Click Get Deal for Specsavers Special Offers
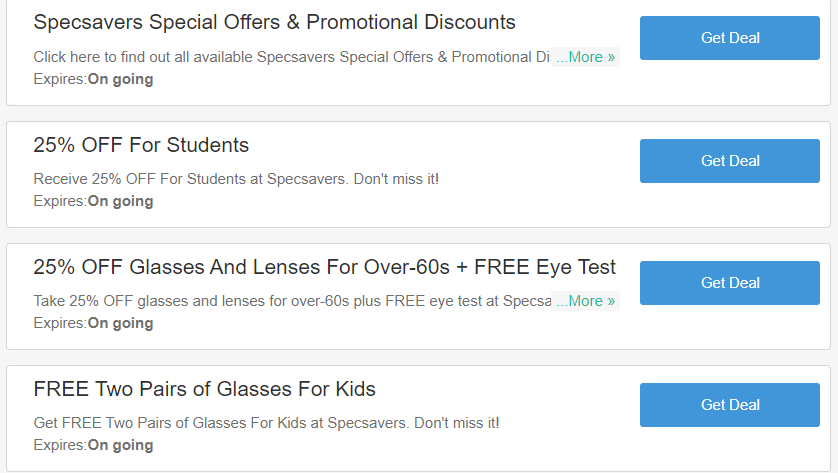The height and width of the screenshot is (473, 838). 730,38
